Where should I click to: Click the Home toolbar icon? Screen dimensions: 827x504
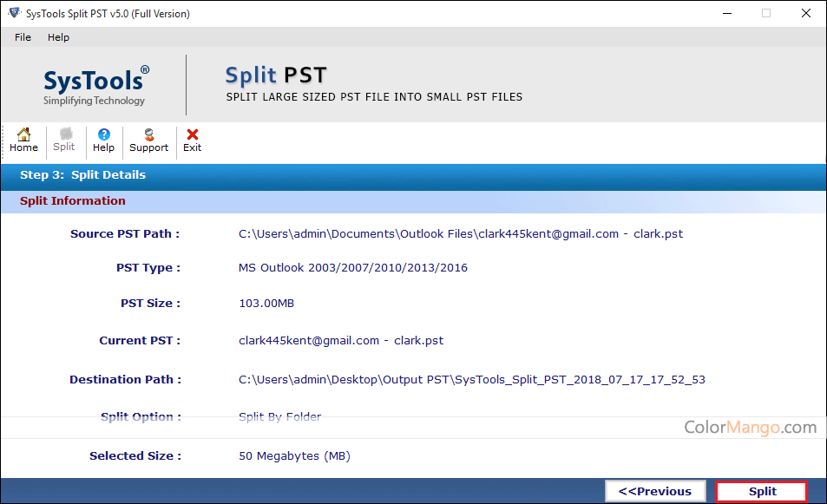(23, 140)
